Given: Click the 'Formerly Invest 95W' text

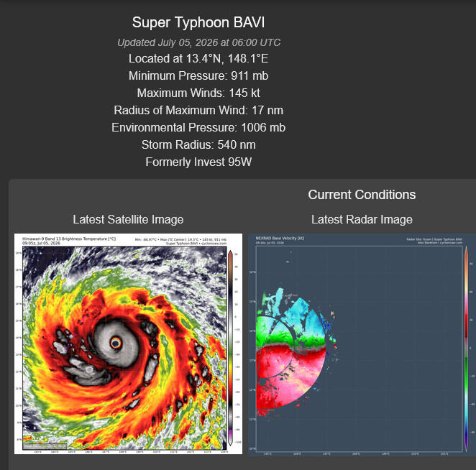Looking at the screenshot, I should [198, 162].
